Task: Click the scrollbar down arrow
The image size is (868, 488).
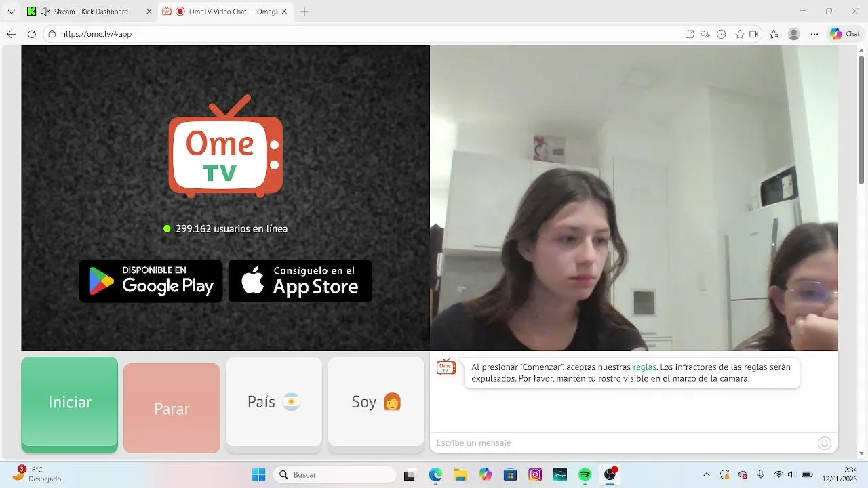Action: (862, 453)
